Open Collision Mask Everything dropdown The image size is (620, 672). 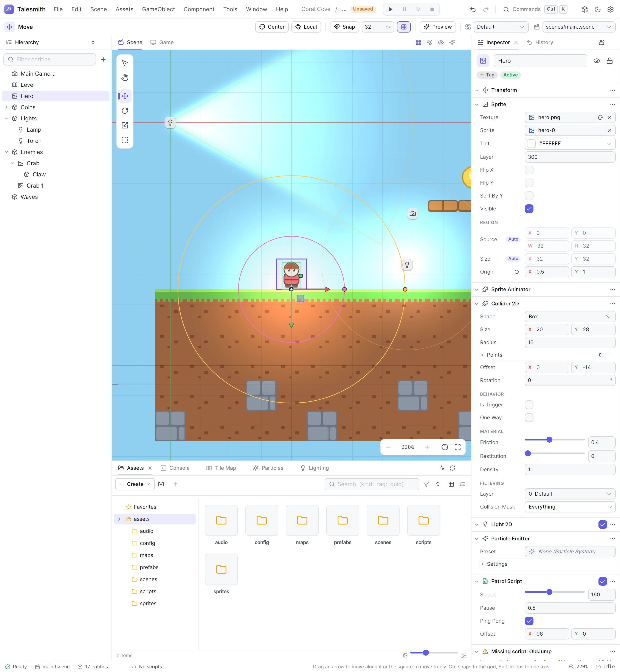click(570, 507)
